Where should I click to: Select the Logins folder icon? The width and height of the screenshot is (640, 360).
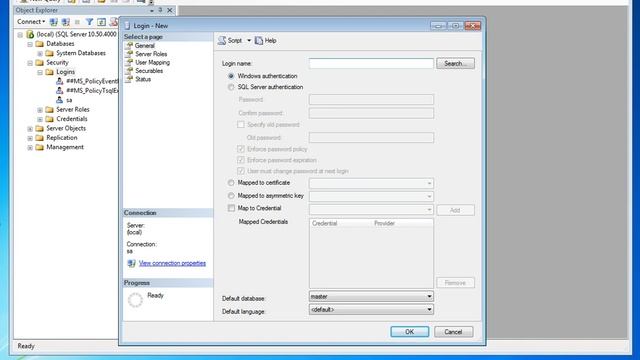pos(49,72)
